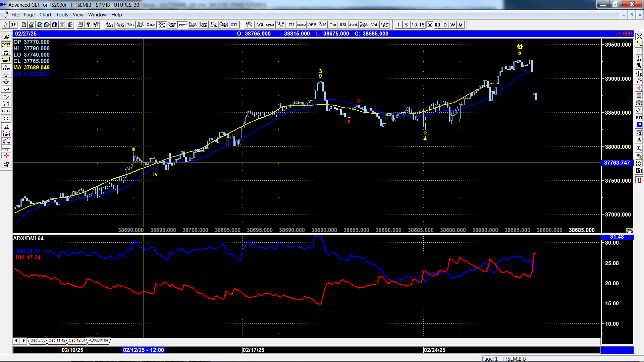
Task: Select the FIB RET tool on right toolbar
Action: tap(639, 59)
